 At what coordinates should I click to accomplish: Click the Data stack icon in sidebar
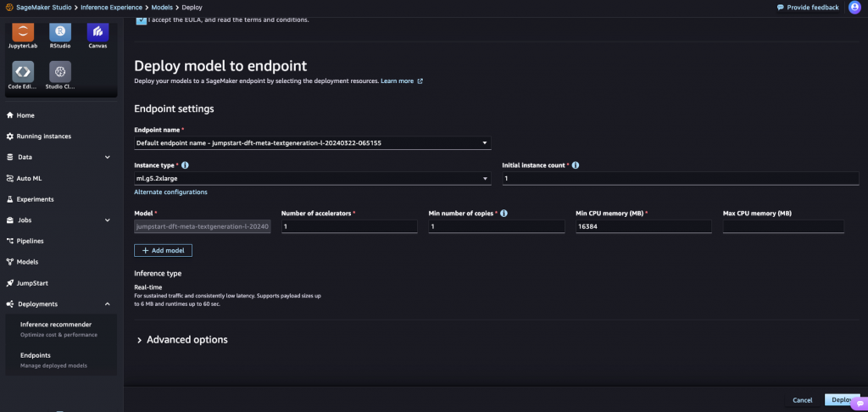click(9, 158)
